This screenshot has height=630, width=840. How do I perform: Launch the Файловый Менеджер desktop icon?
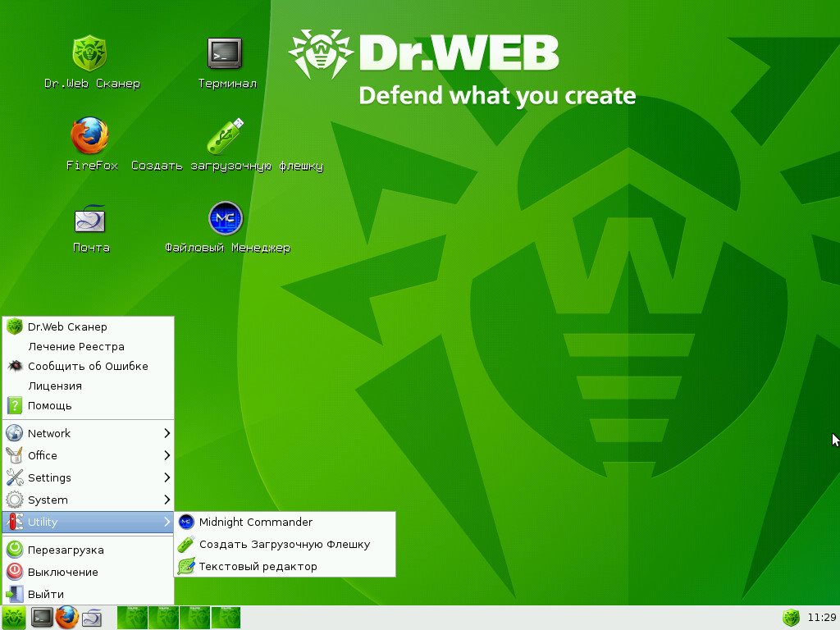(x=226, y=218)
